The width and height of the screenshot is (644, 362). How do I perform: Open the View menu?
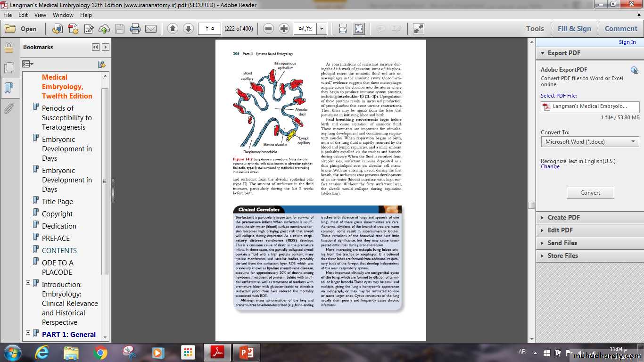click(x=40, y=15)
